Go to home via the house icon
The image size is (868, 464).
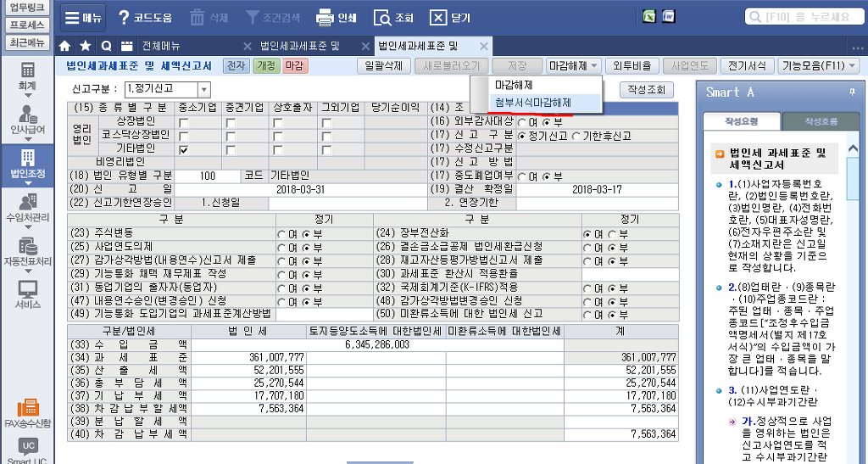[65, 46]
